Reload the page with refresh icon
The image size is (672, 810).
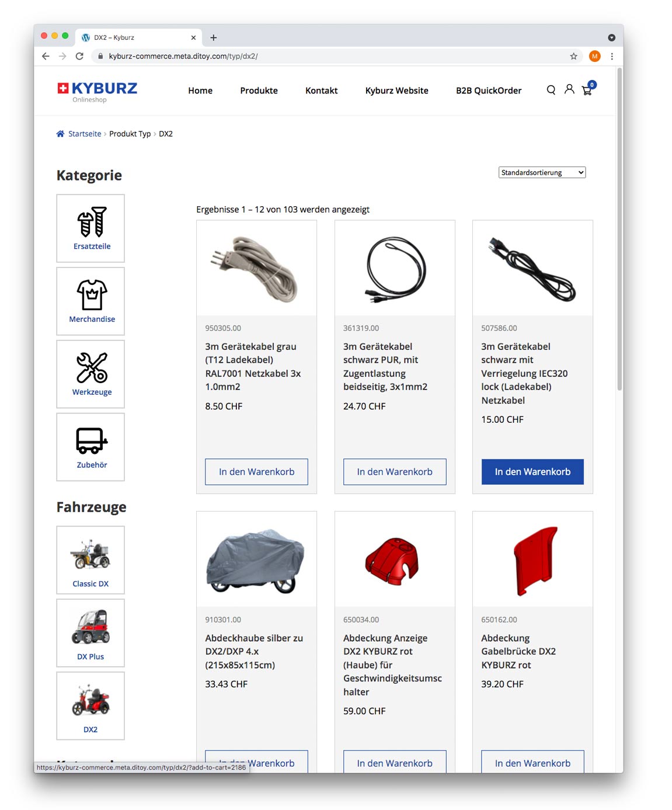(x=79, y=56)
